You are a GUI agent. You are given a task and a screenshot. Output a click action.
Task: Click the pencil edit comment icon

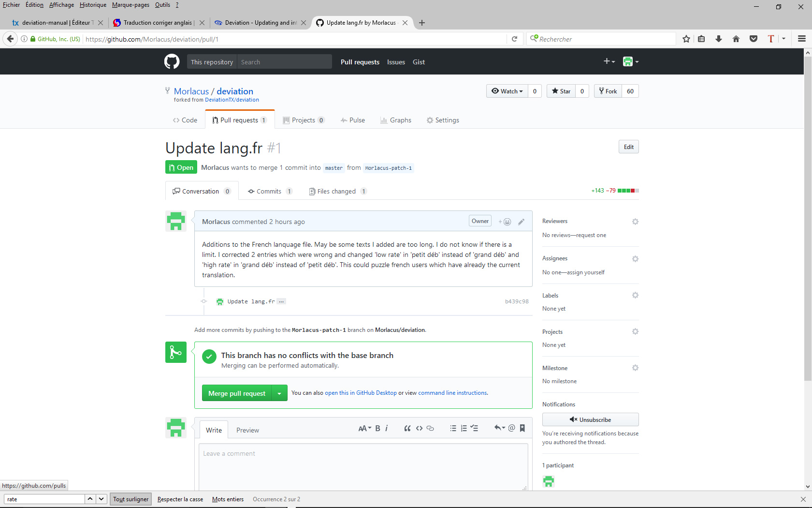coord(521,222)
